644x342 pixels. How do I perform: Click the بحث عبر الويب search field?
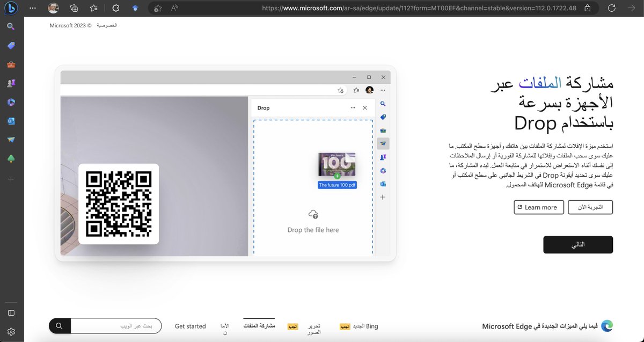[x=116, y=326]
